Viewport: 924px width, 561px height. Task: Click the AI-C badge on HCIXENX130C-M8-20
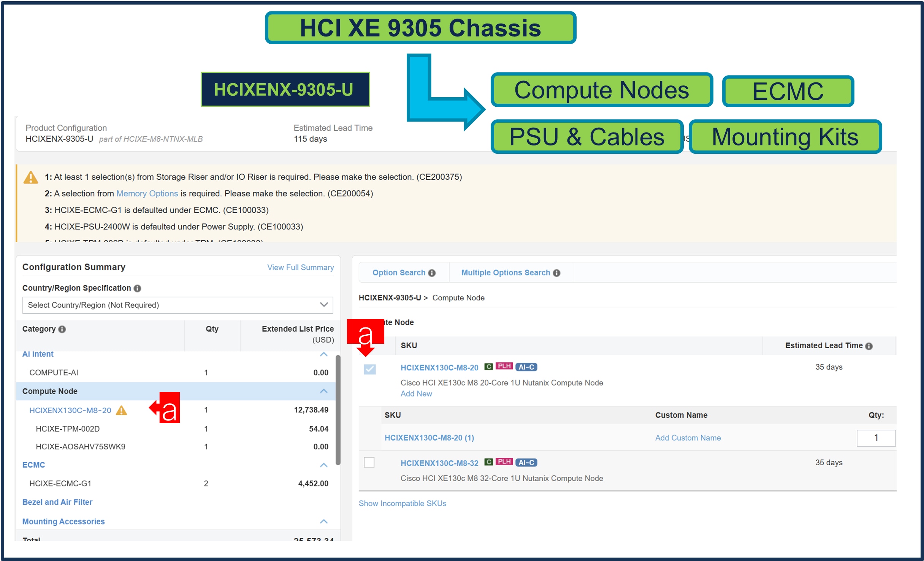click(x=526, y=367)
